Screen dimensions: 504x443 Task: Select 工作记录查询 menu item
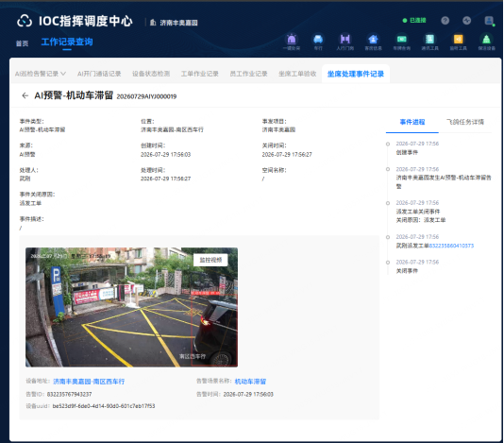click(67, 43)
